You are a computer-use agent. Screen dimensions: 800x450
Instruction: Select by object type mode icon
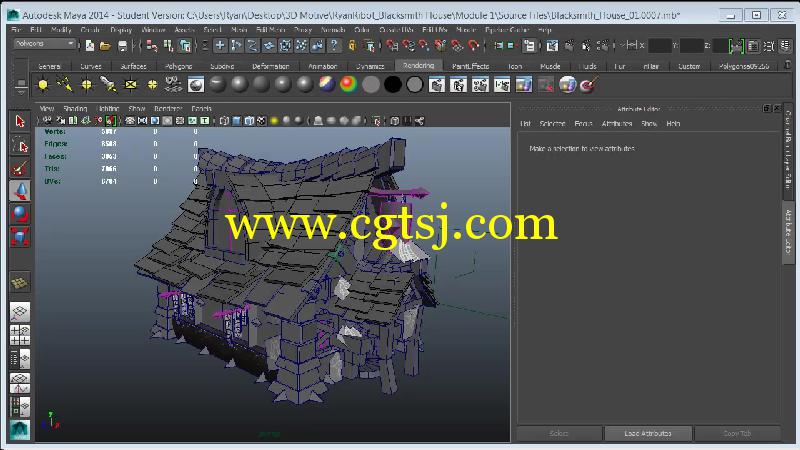coord(168,46)
